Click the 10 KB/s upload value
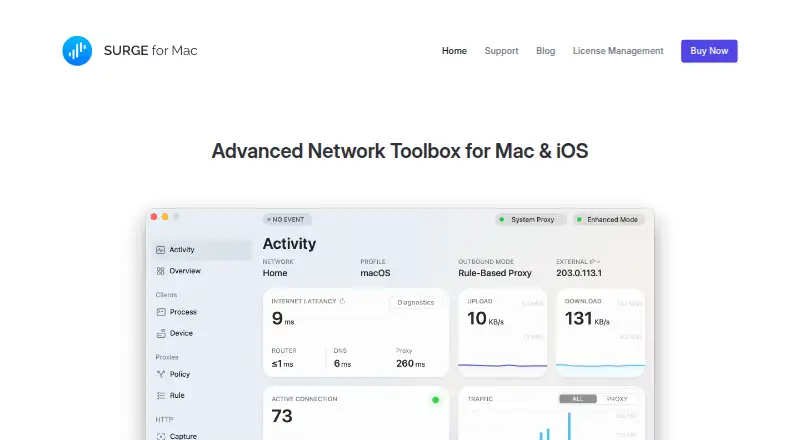The width and height of the screenshot is (800, 440). 485,319
